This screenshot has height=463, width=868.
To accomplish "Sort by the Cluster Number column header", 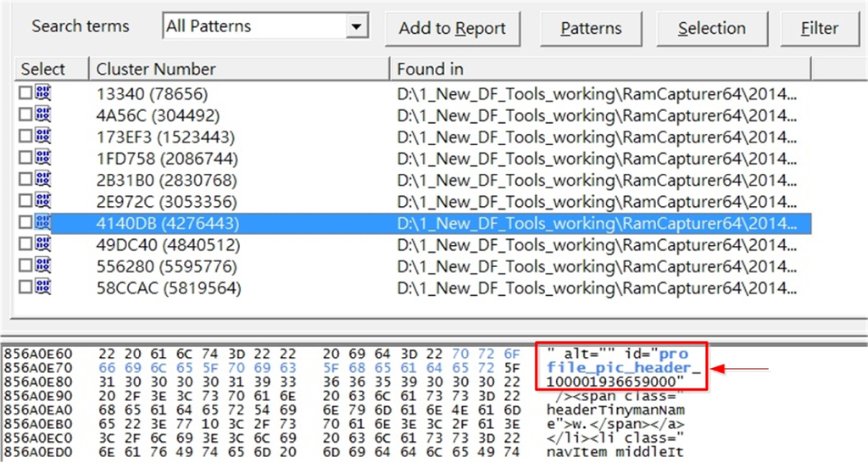I will [239, 69].
